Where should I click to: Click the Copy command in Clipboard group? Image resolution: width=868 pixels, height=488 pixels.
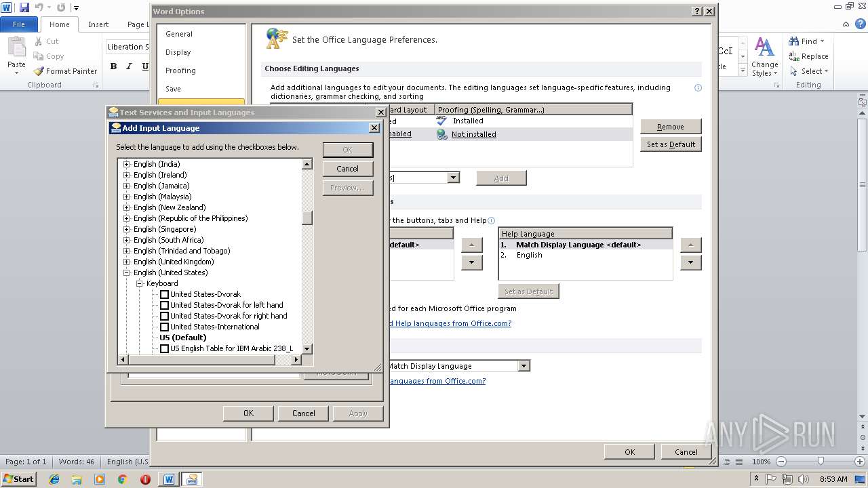tap(48, 56)
